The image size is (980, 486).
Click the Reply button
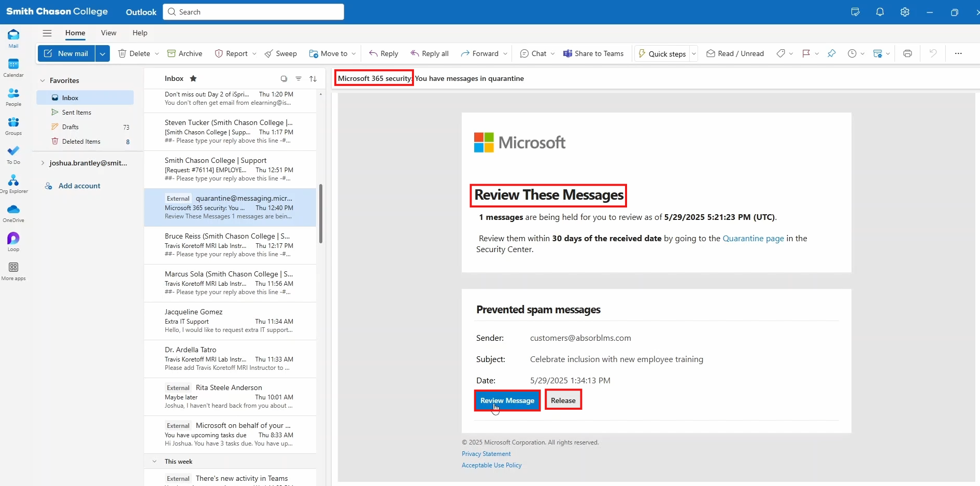[x=384, y=53]
